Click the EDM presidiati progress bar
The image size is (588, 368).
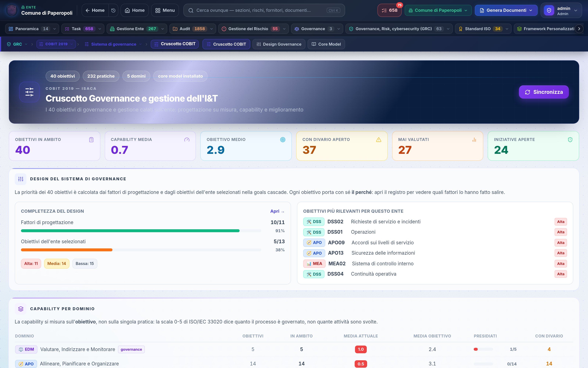483,349
